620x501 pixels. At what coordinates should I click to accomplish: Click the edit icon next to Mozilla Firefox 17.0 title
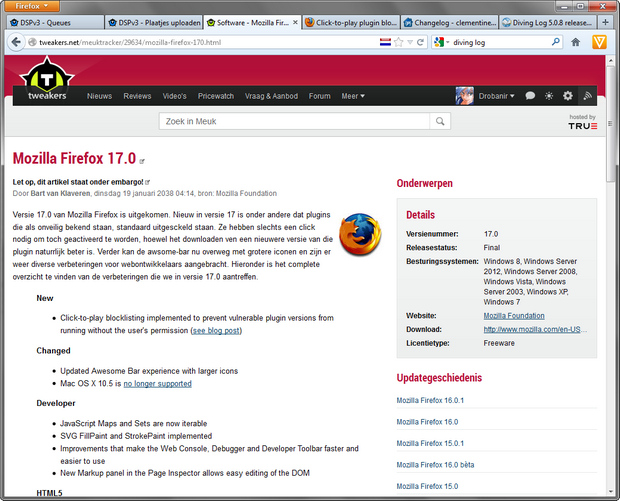(142, 161)
